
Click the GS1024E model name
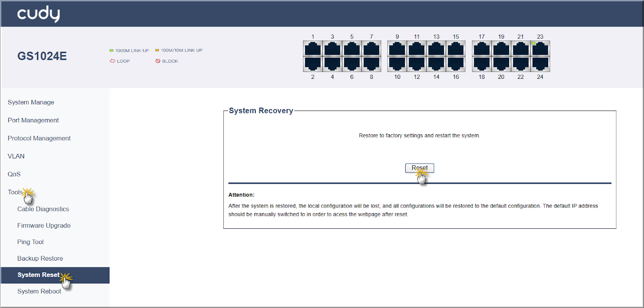pyautogui.click(x=42, y=56)
